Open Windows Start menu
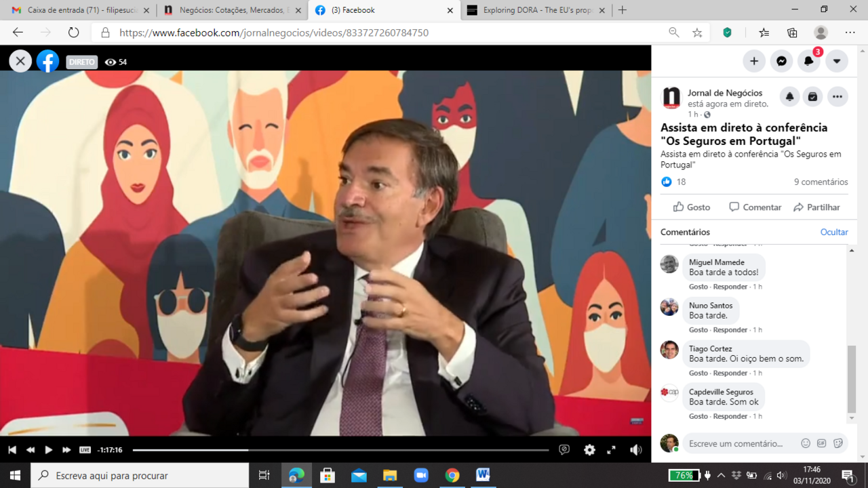Screen dimensions: 868x488 15,475
